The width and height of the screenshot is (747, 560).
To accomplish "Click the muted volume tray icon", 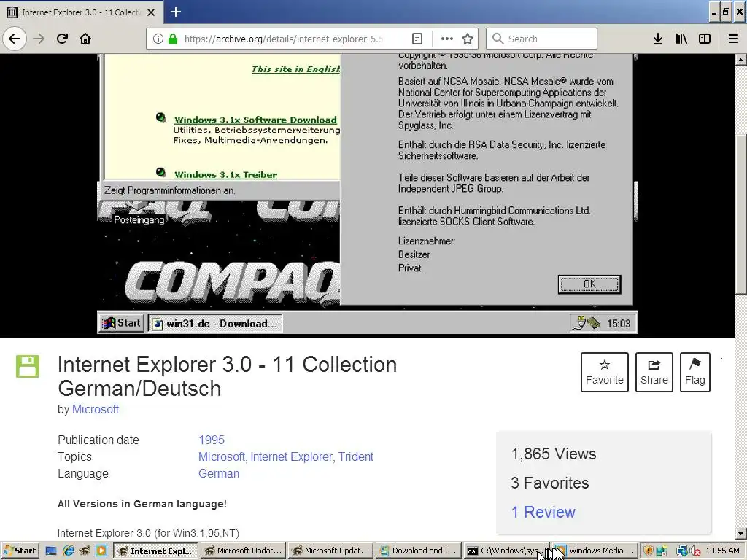I will [694, 551].
